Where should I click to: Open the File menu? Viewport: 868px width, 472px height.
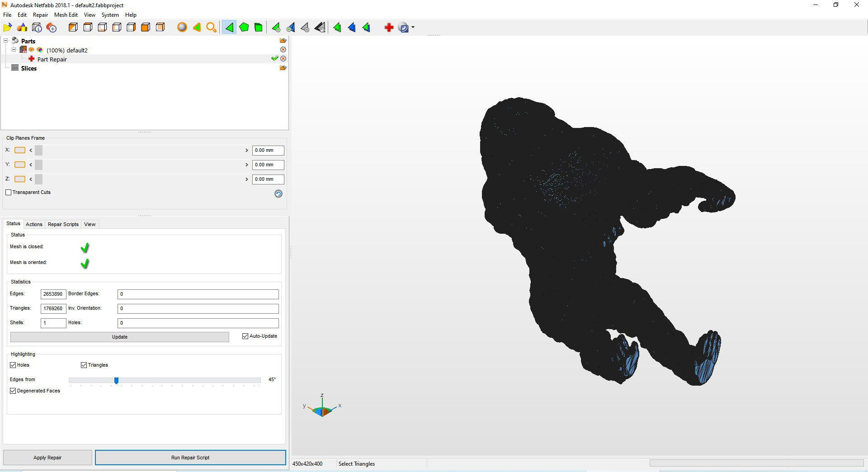[7, 15]
